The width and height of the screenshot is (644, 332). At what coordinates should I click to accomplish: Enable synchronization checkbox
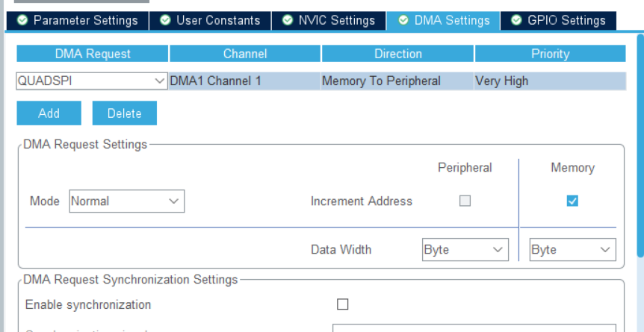(343, 304)
